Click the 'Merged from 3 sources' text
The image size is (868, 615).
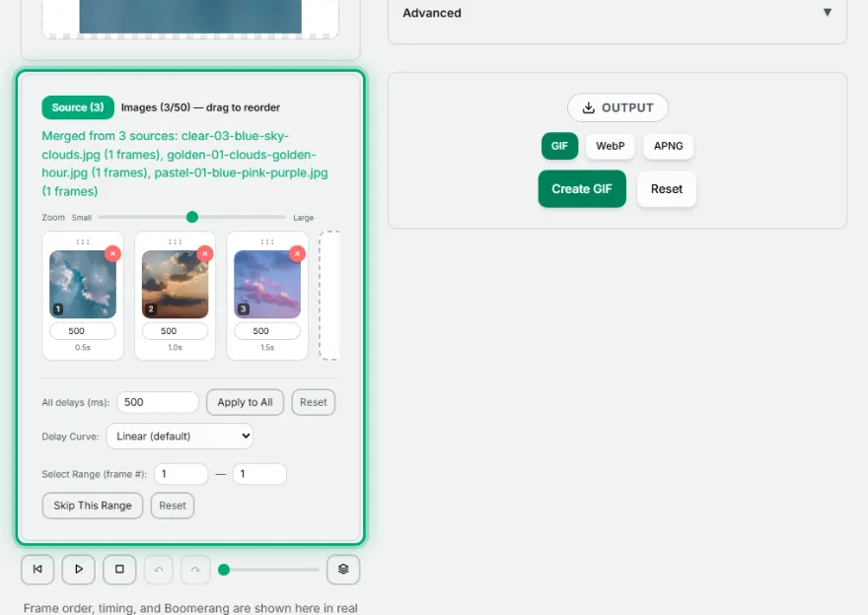point(184,164)
